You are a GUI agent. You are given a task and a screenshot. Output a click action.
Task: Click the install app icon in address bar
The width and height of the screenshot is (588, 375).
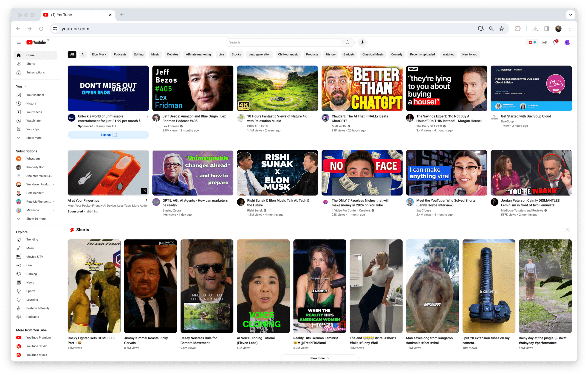[x=481, y=28]
